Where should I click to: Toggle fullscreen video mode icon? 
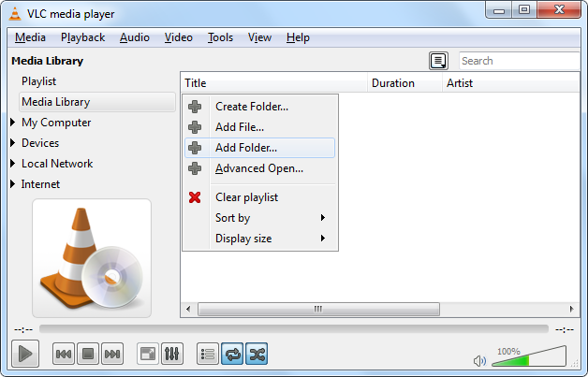(x=148, y=354)
